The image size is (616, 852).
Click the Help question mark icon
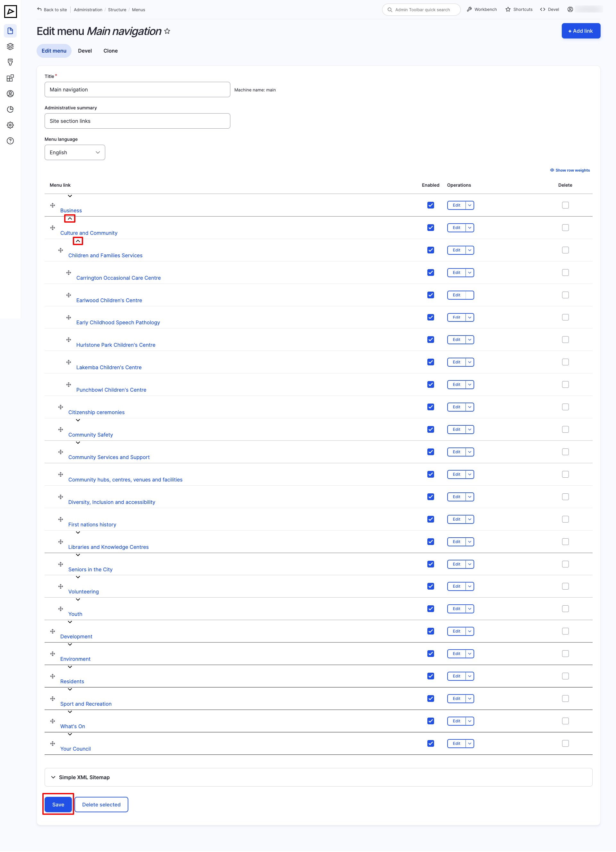[x=10, y=141]
